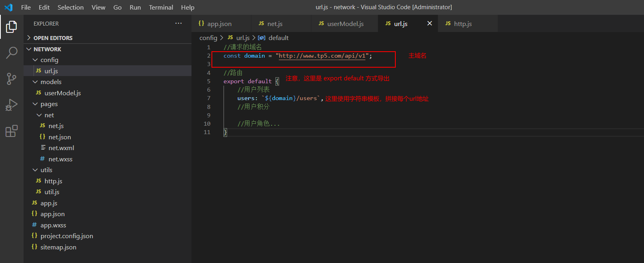Click the users template string line
This screenshot has width=644, height=263.
pyautogui.click(x=280, y=98)
